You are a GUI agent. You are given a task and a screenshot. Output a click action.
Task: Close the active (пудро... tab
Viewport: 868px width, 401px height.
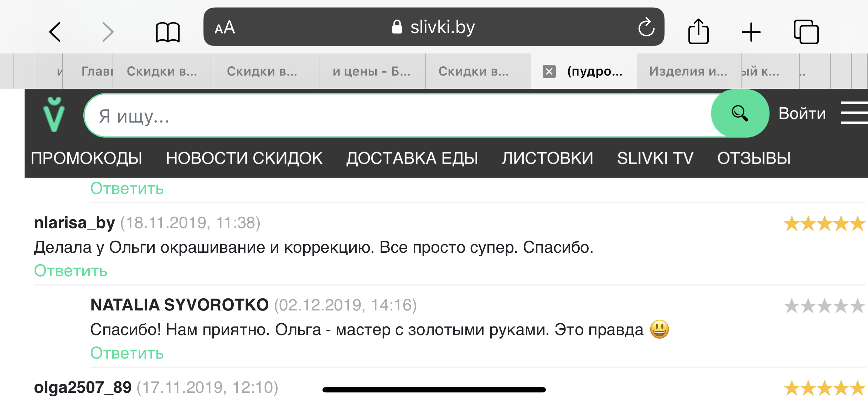549,71
